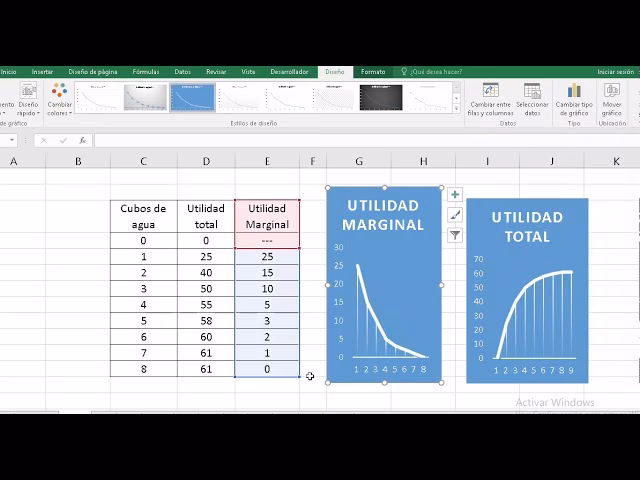Select column G header
The width and height of the screenshot is (640, 480).
pos(359,161)
